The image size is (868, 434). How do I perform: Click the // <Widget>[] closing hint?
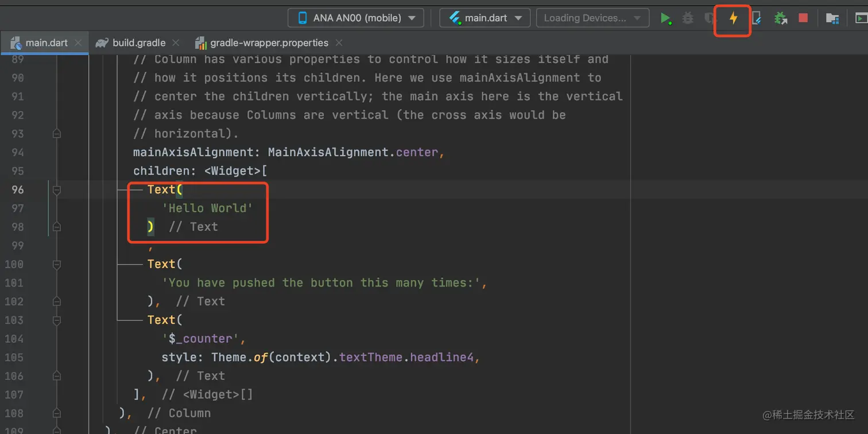pyautogui.click(x=207, y=394)
